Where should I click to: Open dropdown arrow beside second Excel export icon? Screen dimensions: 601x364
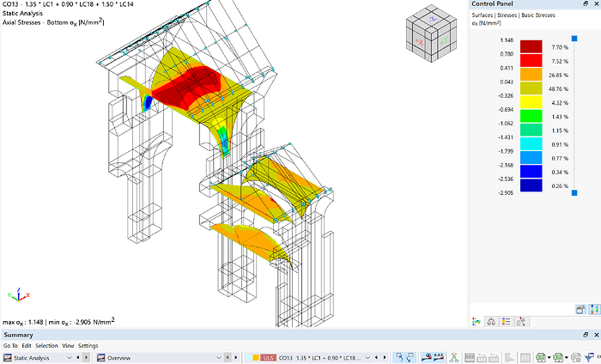coord(567,358)
